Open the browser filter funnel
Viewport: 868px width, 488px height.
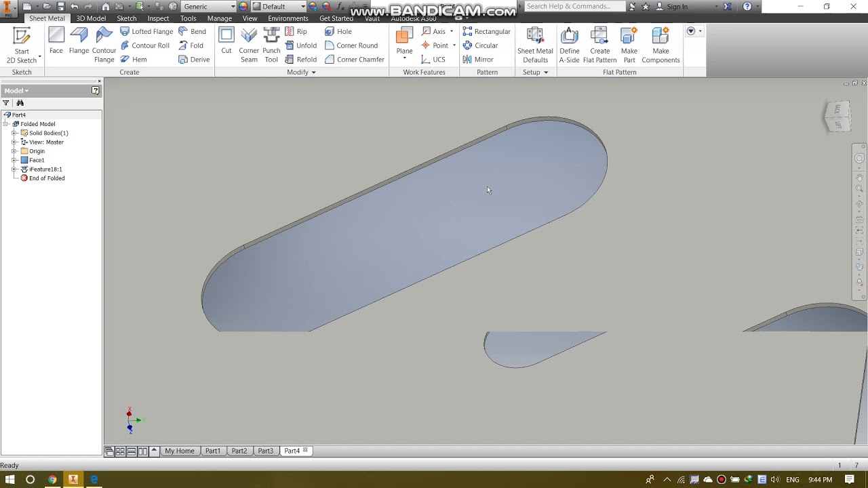point(6,103)
